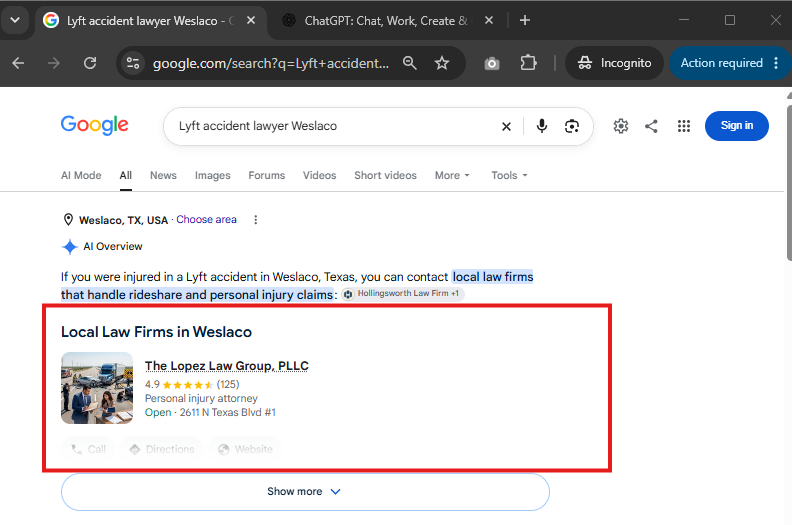
Task: Click the Action required button
Action: [721, 63]
